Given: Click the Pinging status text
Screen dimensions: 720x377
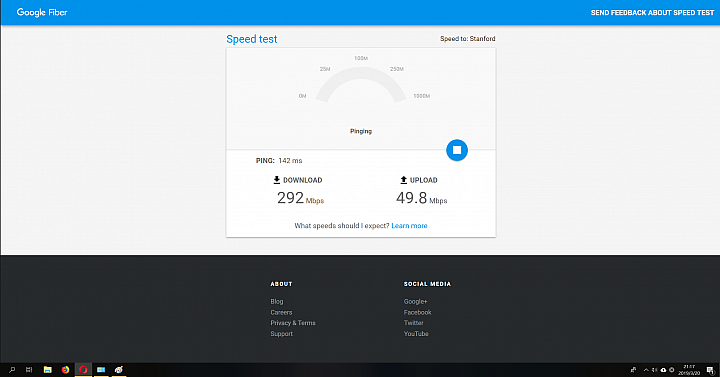Looking at the screenshot, I should point(361,131).
